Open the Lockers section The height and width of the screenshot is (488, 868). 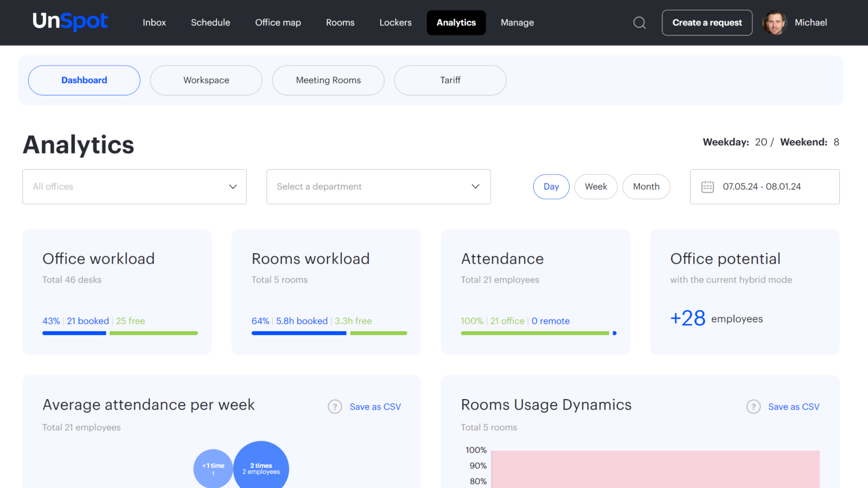(x=395, y=22)
